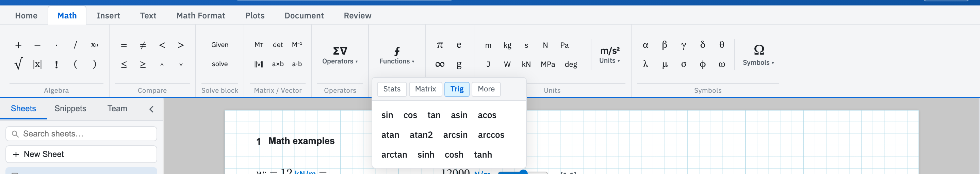The image size is (980, 174).
Task: Insert matrix transpose Mᵀ
Action: pos(259,45)
